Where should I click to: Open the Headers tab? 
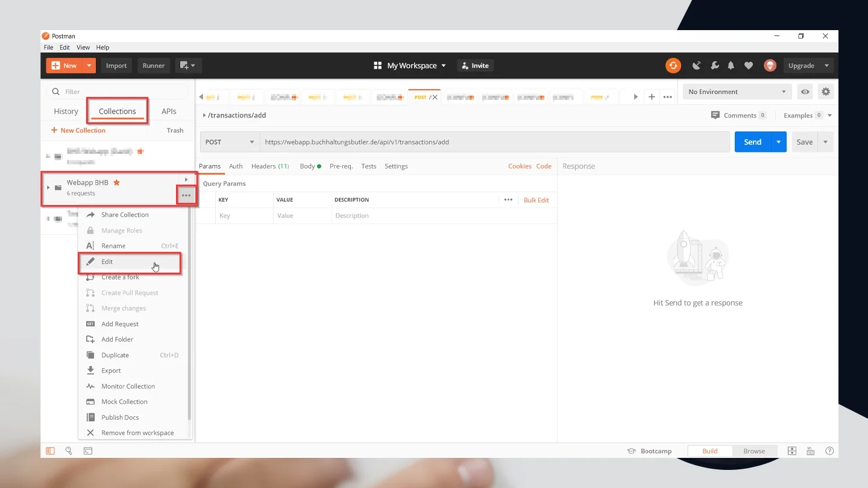coord(270,166)
